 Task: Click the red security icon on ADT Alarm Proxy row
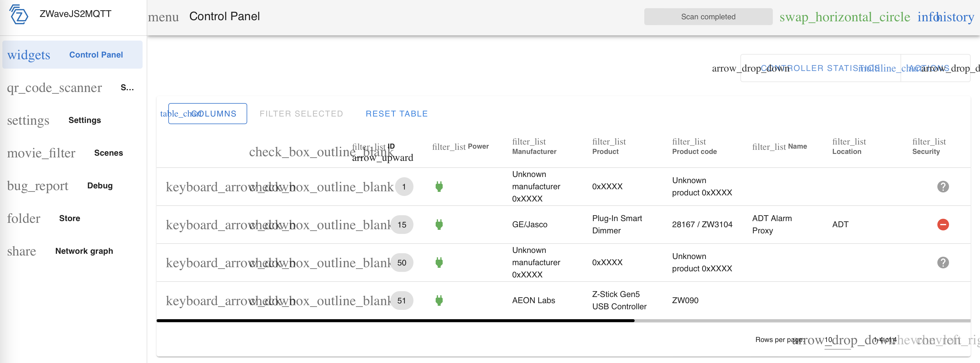tap(943, 225)
